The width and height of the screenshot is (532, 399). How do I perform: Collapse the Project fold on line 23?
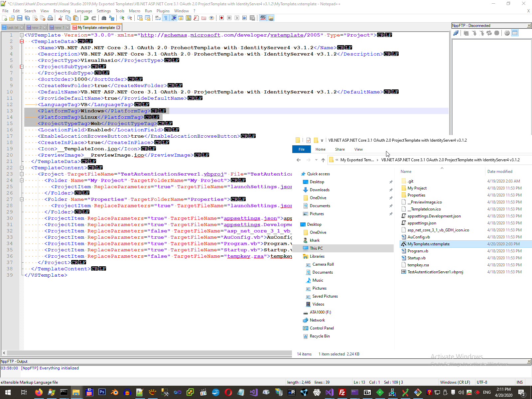click(x=22, y=174)
